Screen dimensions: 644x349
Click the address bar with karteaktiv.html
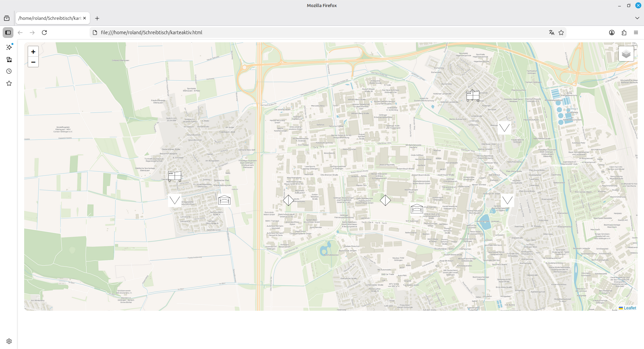tap(302, 33)
